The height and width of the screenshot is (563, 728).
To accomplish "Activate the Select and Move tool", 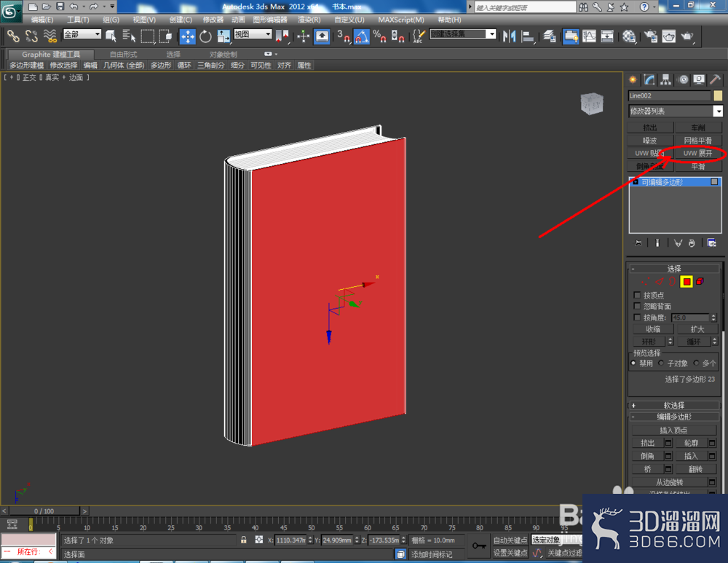I will coord(188,36).
